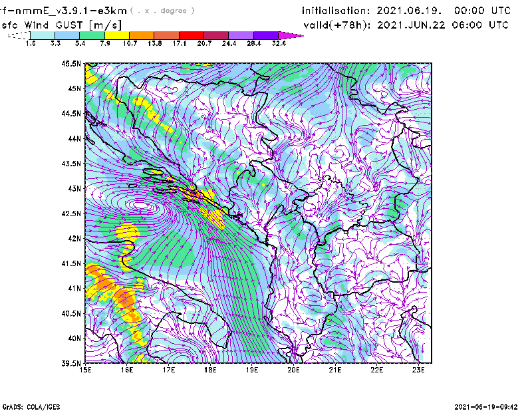Click the legend value 3.3
This screenshot has height=411, width=532.
coord(55,43)
